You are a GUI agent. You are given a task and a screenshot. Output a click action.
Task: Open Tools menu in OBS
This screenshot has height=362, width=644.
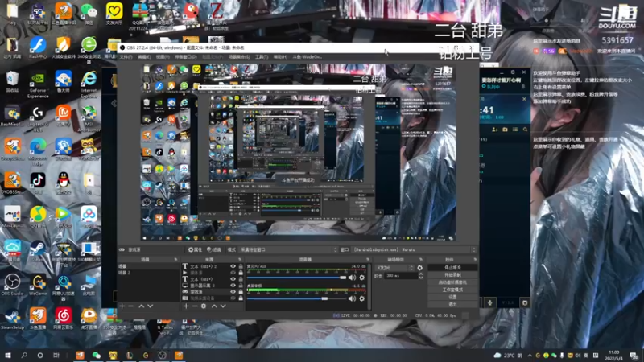tap(261, 57)
